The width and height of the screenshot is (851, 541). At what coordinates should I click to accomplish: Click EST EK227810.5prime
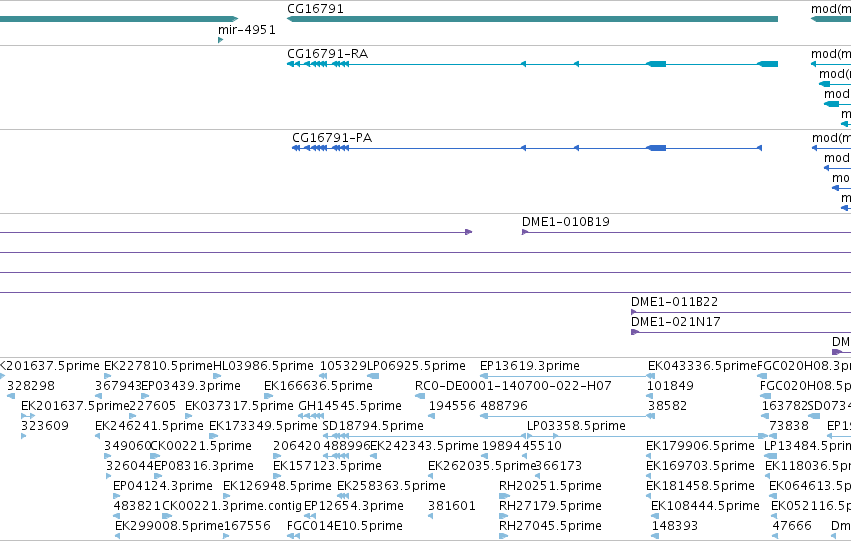tap(158, 366)
